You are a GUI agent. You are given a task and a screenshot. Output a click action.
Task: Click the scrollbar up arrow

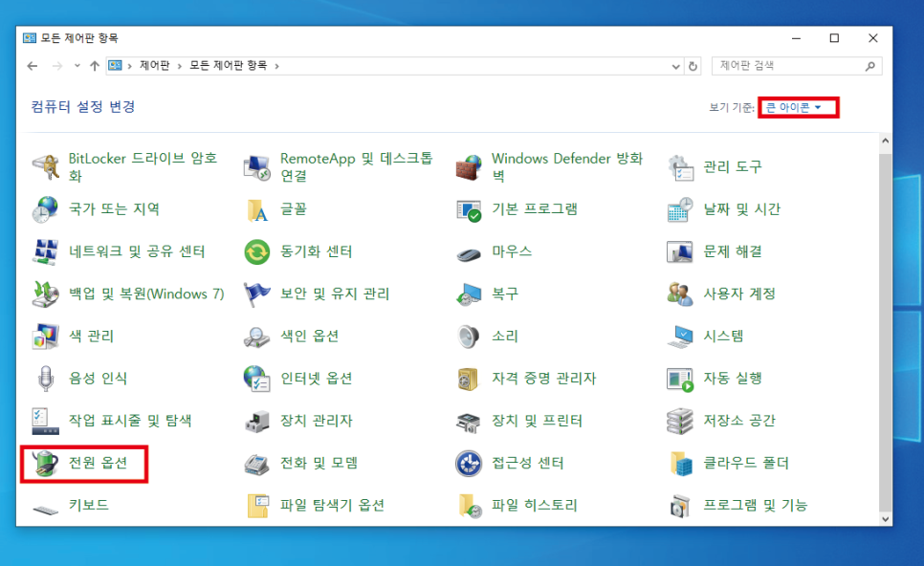pos(885,141)
